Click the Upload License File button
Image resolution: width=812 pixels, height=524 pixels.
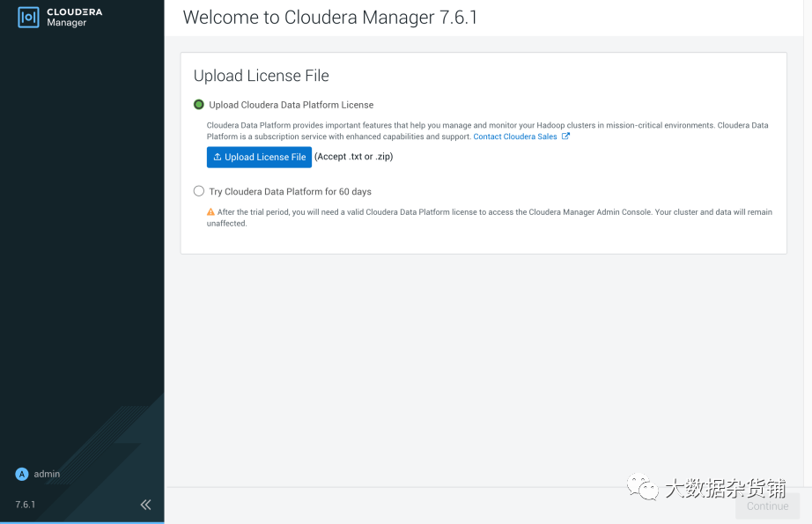[259, 157]
